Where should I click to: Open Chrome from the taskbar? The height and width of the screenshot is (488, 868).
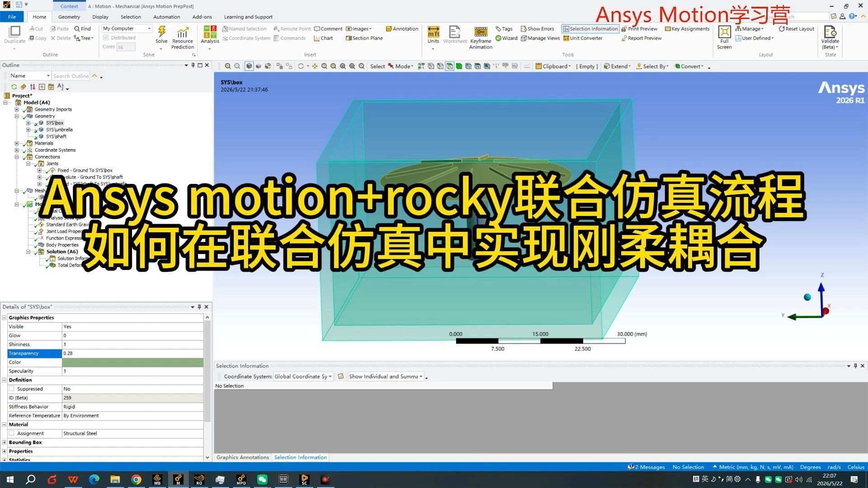pyautogui.click(x=136, y=479)
